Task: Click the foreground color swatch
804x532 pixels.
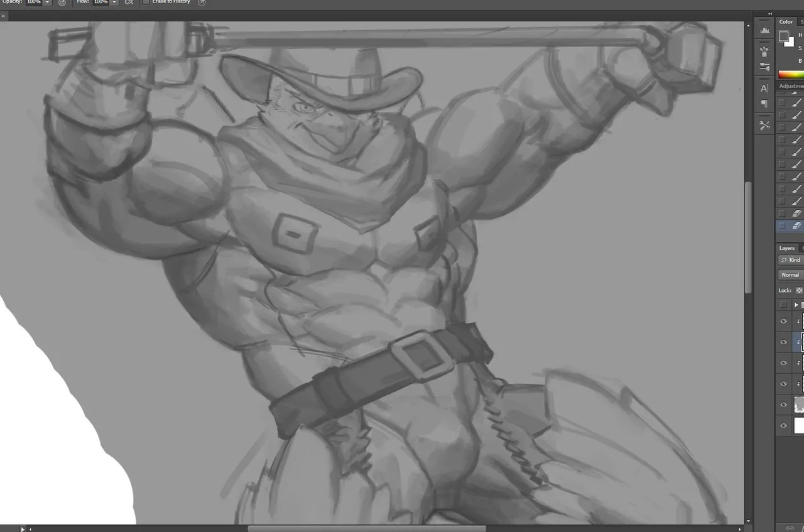Action: pyautogui.click(x=783, y=37)
